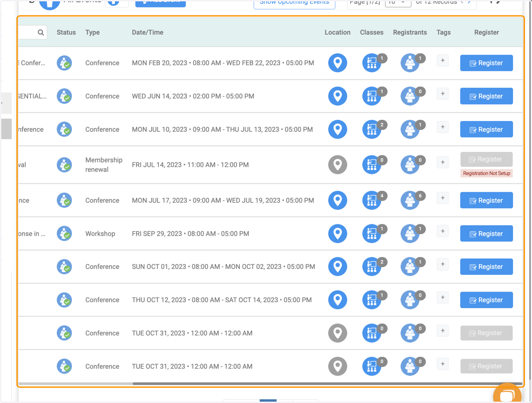Click Show Upcoming Events button
The width and height of the screenshot is (532, 403).
294,3
